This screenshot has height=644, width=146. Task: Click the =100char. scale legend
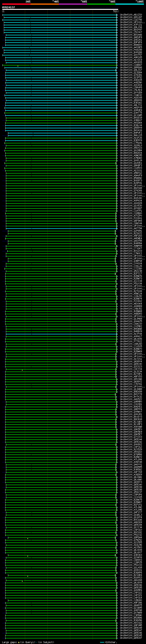pyautogui.click(x=109, y=642)
